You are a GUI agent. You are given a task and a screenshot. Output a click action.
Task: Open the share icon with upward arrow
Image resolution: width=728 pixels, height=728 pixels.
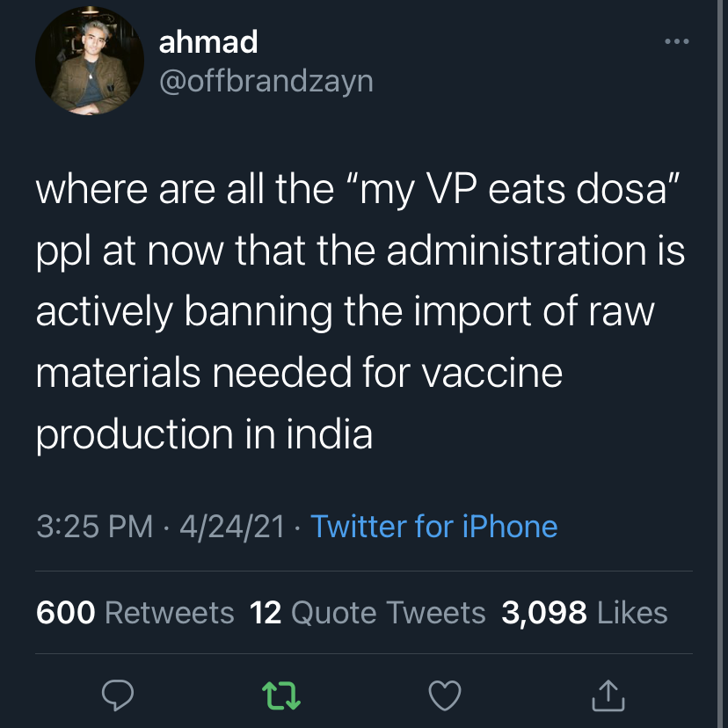(x=608, y=695)
